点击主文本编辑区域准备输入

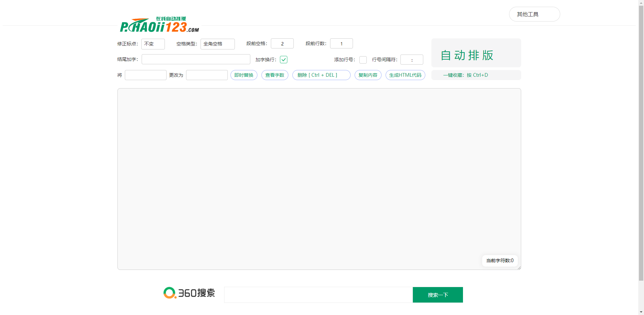tap(319, 178)
